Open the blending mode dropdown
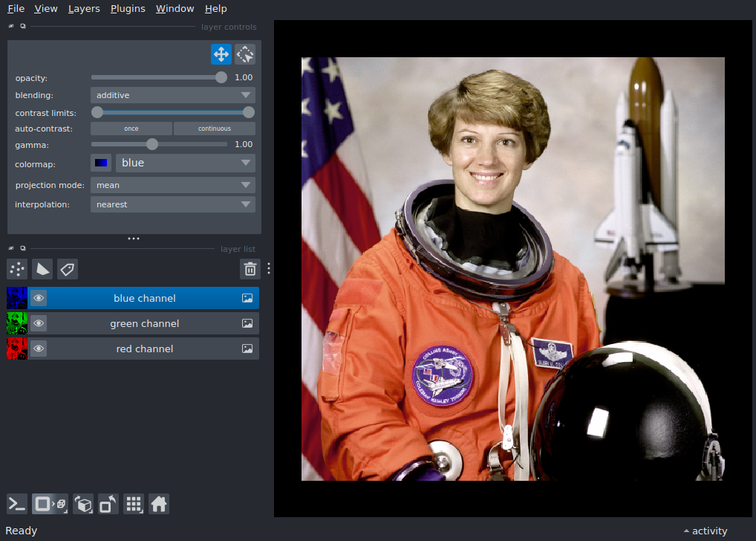This screenshot has height=541, width=756. coord(172,95)
